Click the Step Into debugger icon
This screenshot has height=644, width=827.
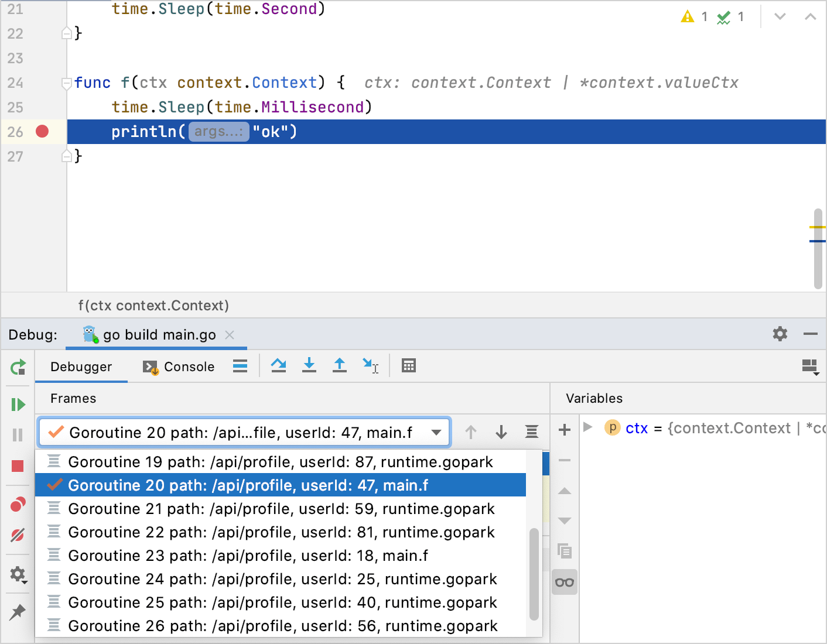point(309,365)
